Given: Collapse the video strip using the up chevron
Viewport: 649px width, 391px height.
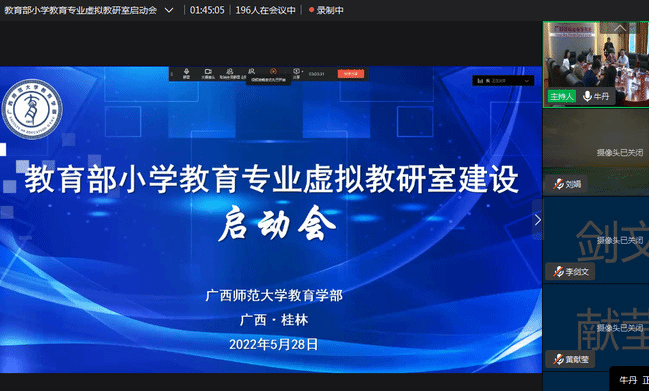Looking at the screenshot, I should 620,28.
